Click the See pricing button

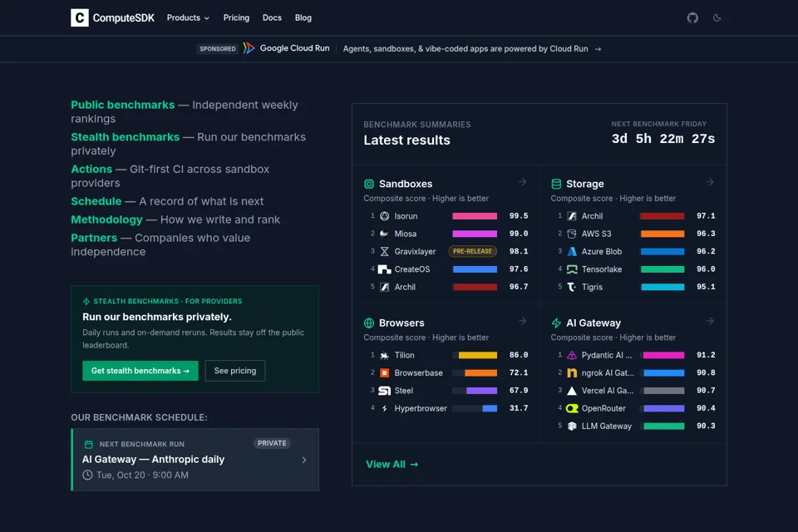coord(235,371)
